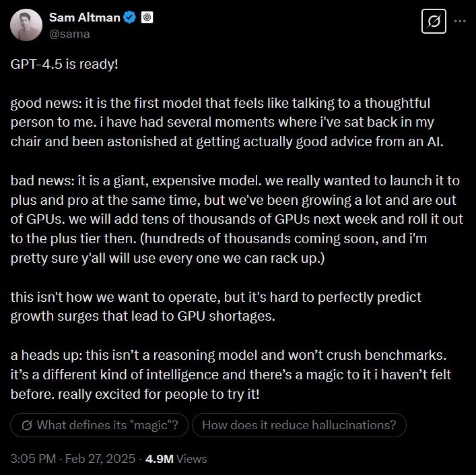Viewport: 476px width, 475px height.
Task: Click the Feb 27, 2025 date
Action: [x=100, y=459]
